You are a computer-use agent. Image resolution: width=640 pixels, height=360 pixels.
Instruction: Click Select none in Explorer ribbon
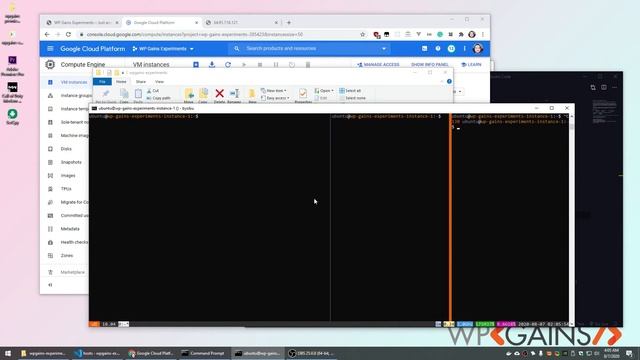pos(353,98)
